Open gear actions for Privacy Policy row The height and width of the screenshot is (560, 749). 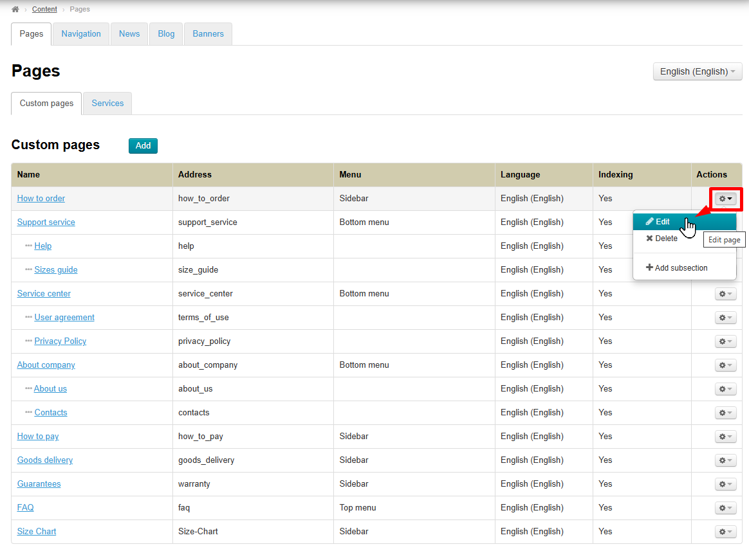point(725,341)
